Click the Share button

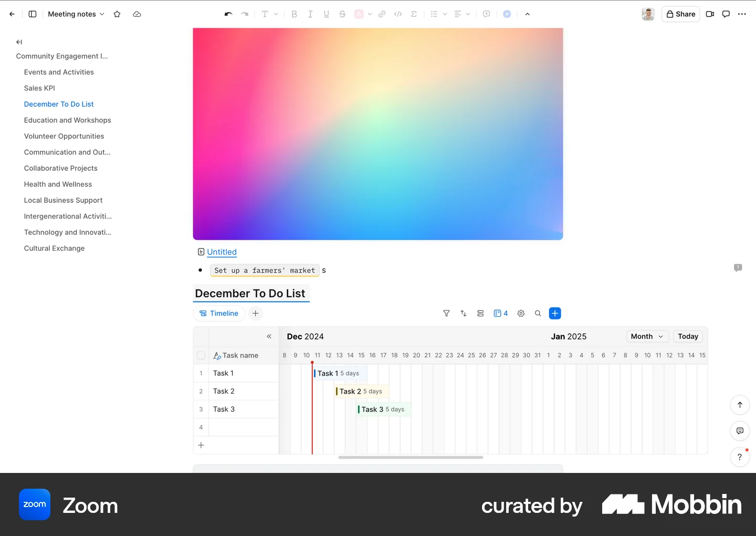click(x=680, y=14)
